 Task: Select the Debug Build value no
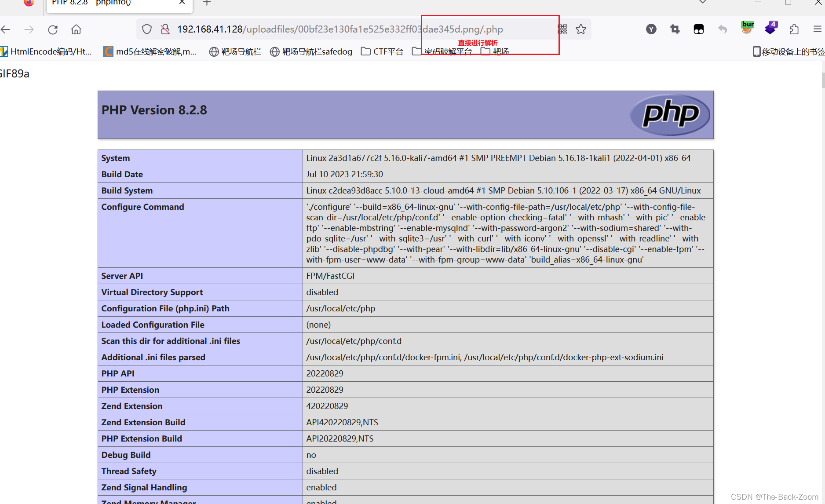pyautogui.click(x=311, y=455)
